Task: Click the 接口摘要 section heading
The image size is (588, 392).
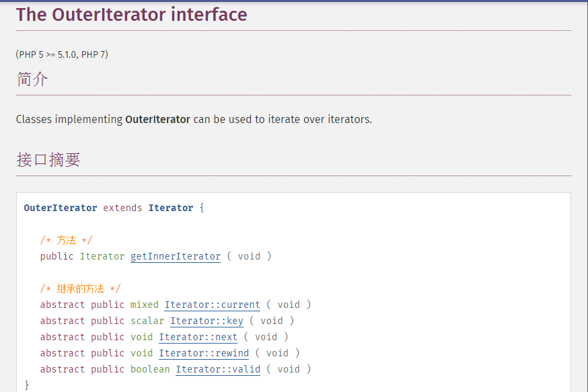Action: pyautogui.click(x=48, y=159)
